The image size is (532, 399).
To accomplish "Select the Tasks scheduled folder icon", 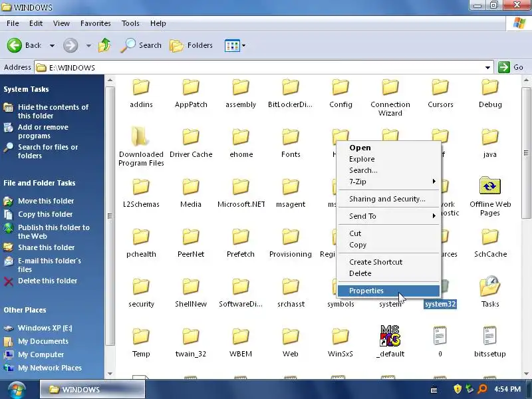I will coord(490,286).
